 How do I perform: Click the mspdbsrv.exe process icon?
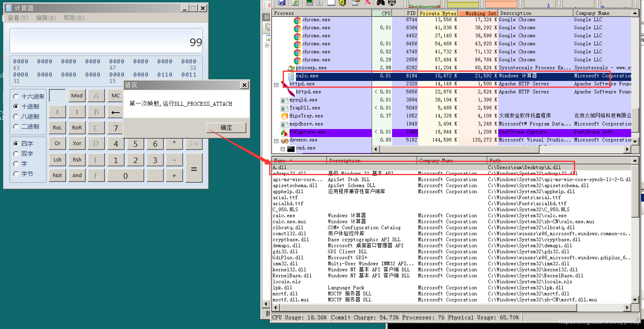click(x=284, y=124)
